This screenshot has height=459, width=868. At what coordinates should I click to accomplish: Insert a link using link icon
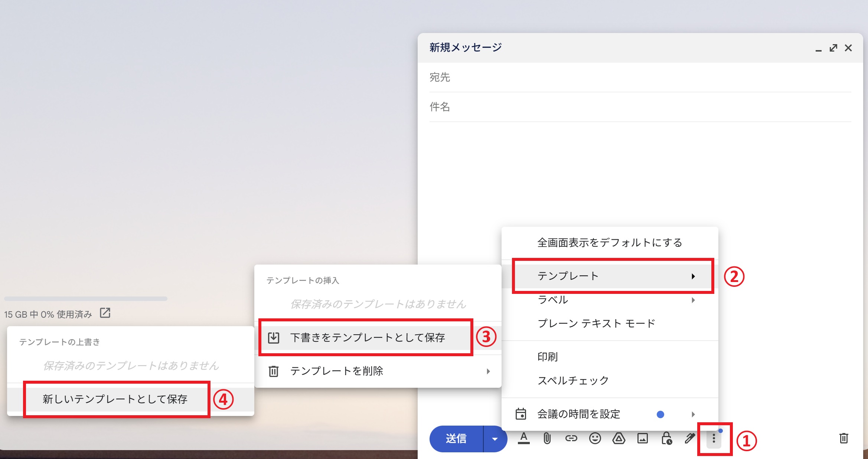[x=571, y=439]
